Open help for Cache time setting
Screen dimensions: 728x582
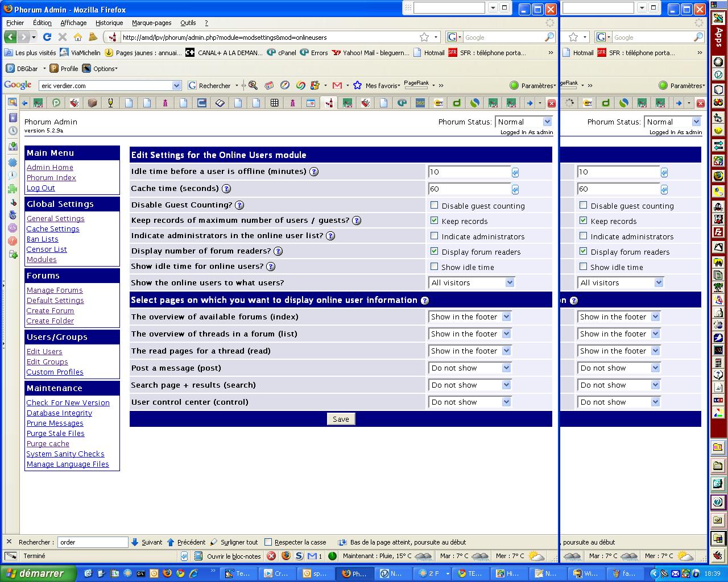[x=226, y=189]
